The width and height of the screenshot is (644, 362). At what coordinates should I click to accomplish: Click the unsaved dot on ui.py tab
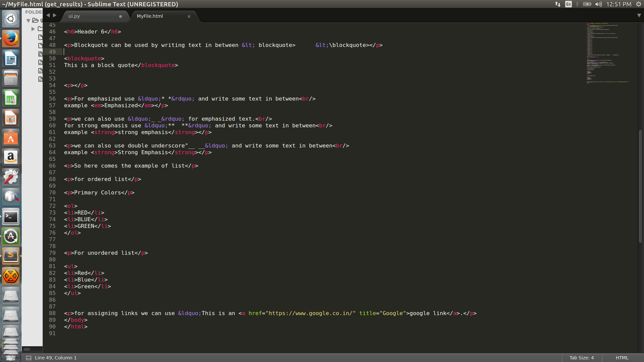(x=120, y=16)
